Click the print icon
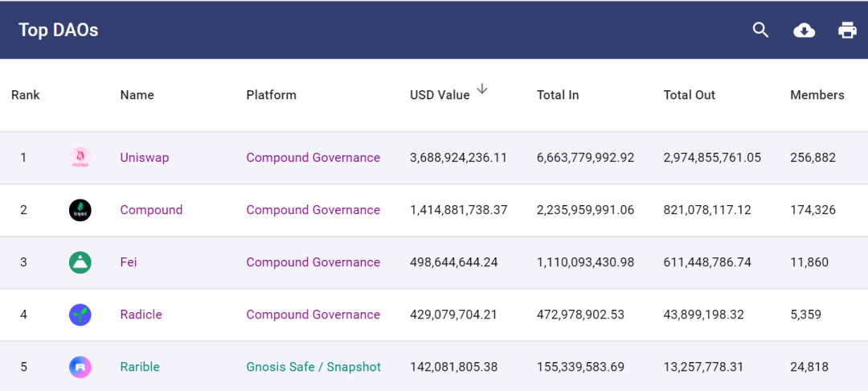This screenshot has height=391, width=868. coord(847,31)
